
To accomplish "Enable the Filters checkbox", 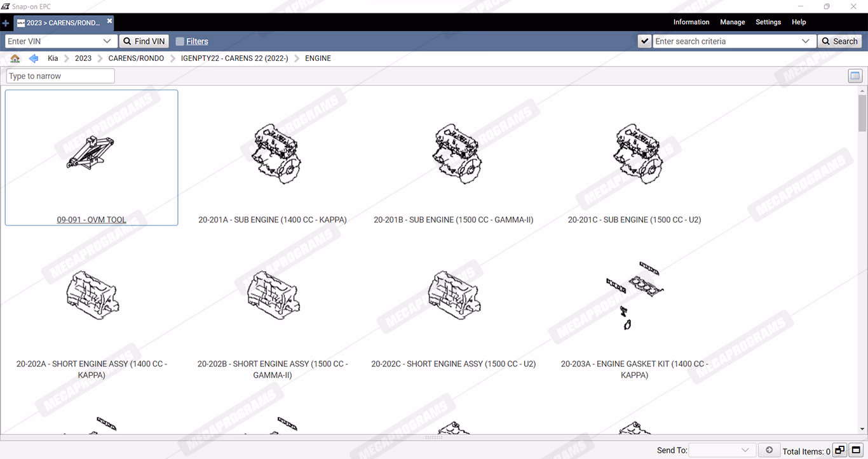I will pos(180,41).
